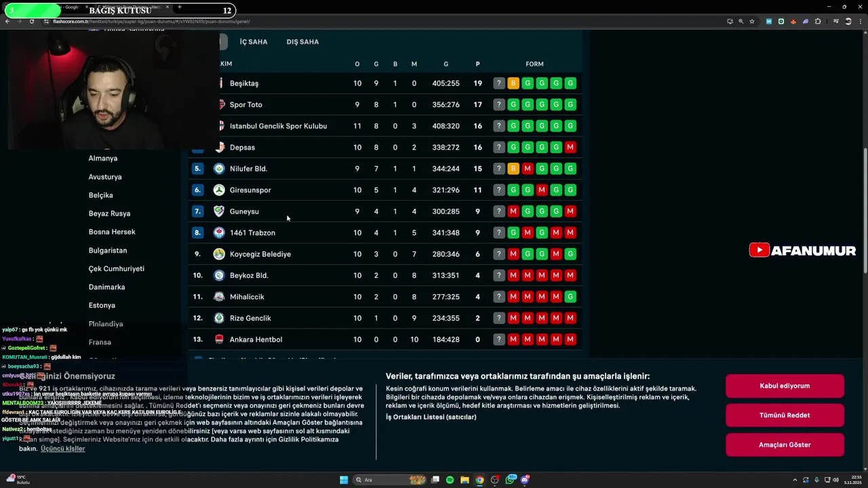
Task: Select Almanya in country list
Action: [103, 159]
